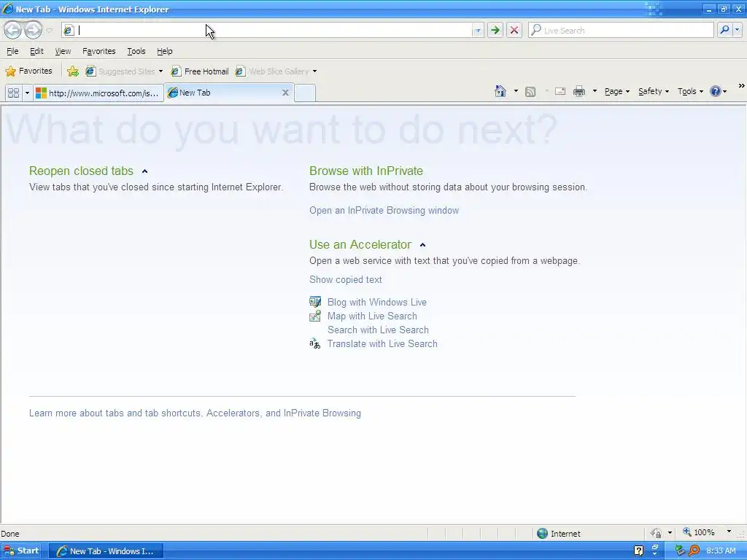The width and height of the screenshot is (747, 560).
Task: Select the New Tab taskbar button
Action: 107,551
